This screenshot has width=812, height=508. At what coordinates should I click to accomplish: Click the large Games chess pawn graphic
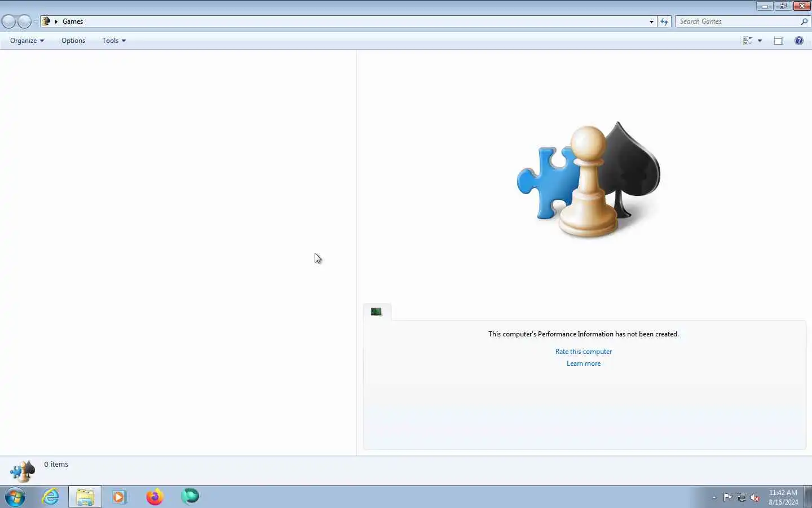[x=589, y=180]
